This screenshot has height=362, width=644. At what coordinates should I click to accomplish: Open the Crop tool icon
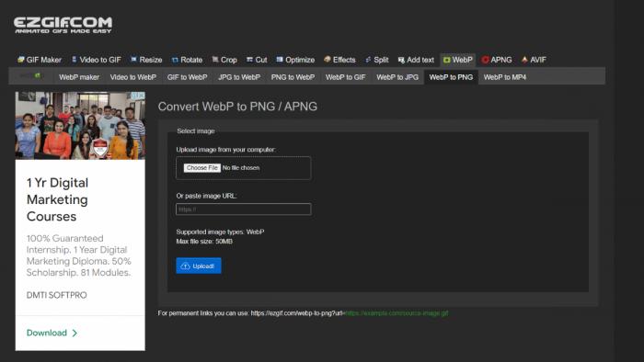pos(215,60)
